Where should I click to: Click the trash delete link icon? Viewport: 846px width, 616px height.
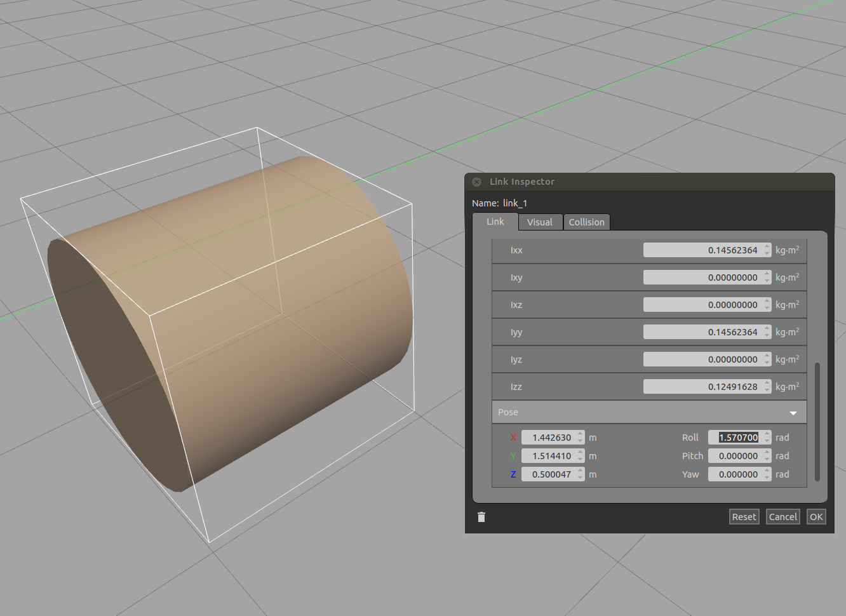481,517
